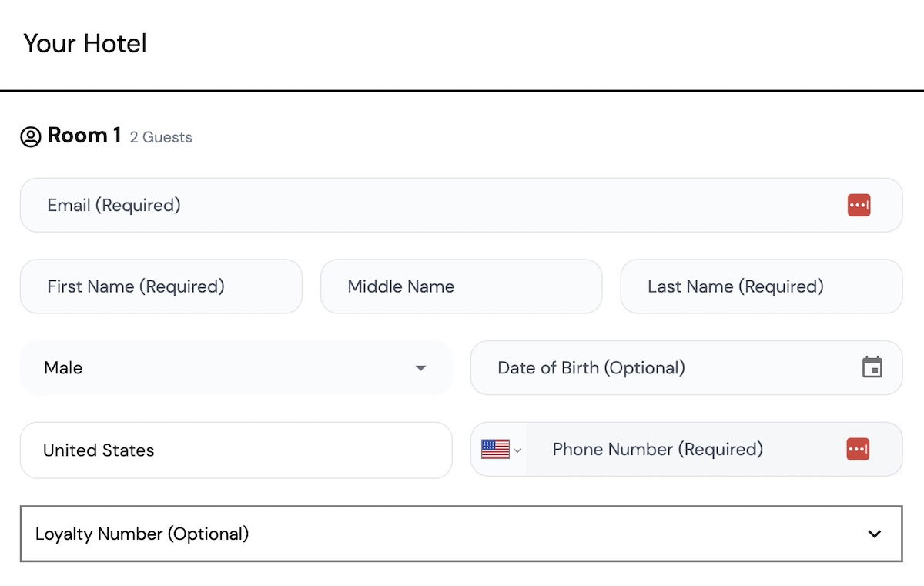
Task: Click the United States flag icon
Action: point(495,450)
